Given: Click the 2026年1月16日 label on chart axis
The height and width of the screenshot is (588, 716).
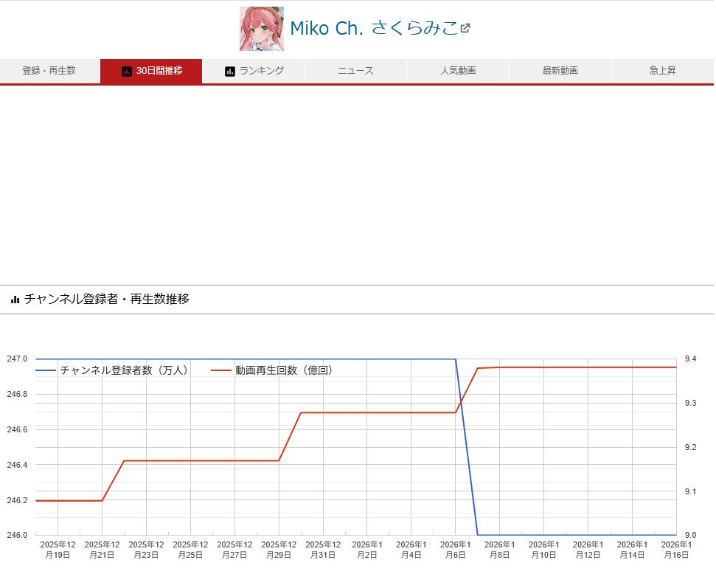Looking at the screenshot, I should click(676, 549).
